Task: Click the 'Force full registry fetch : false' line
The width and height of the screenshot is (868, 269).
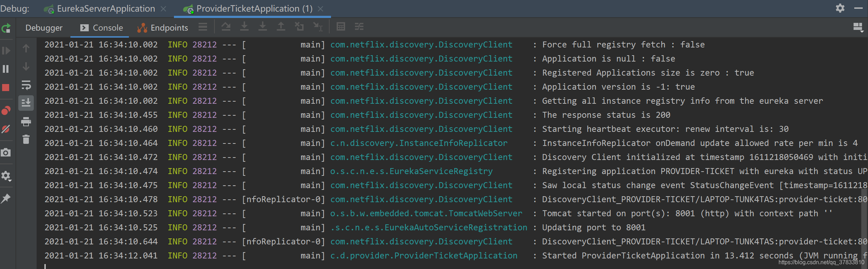Action: click(623, 45)
